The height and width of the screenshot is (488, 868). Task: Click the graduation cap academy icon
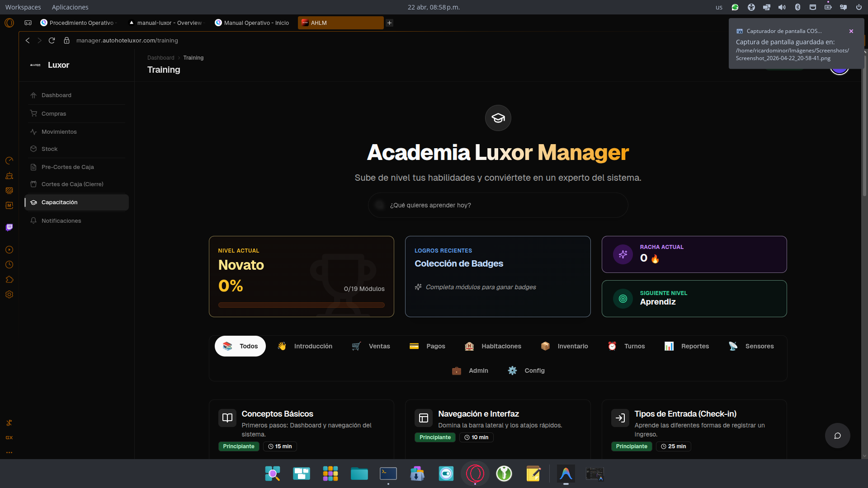click(x=498, y=118)
